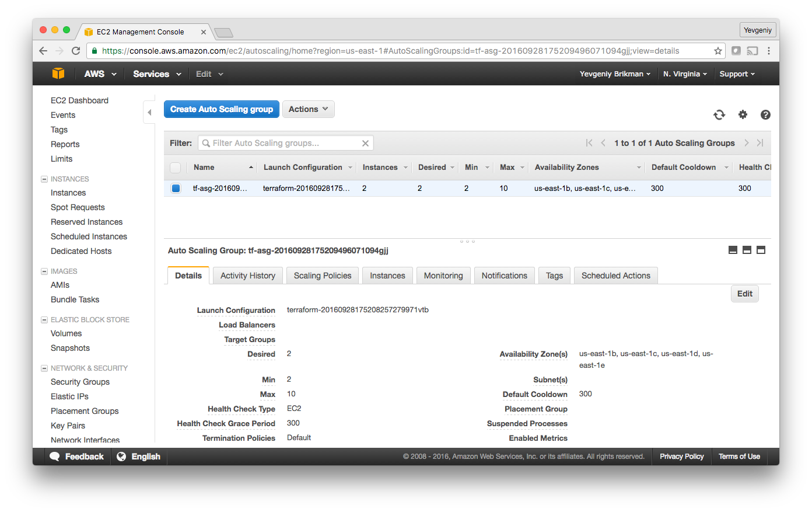Open AMIs in sidebar
The image size is (812, 512).
click(60, 285)
